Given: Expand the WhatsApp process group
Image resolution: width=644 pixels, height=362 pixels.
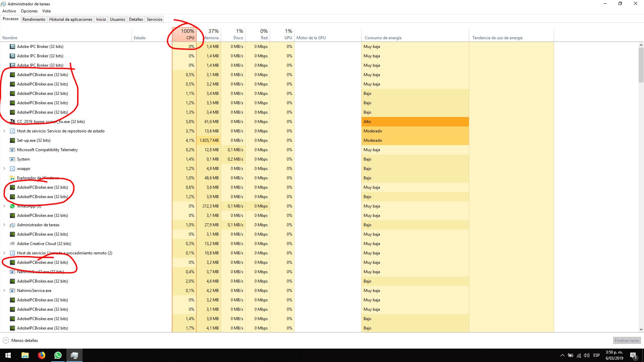Looking at the screenshot, I should [x=4, y=206].
